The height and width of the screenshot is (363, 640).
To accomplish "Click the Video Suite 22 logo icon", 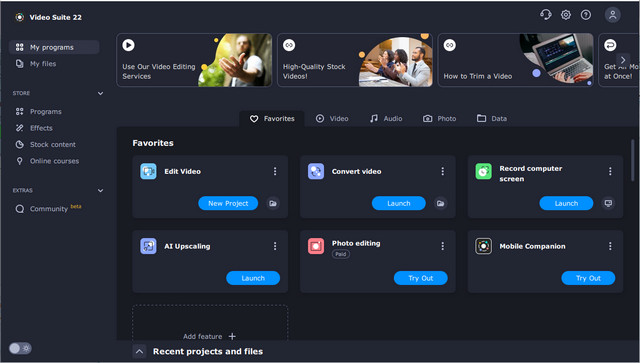I will [19, 17].
